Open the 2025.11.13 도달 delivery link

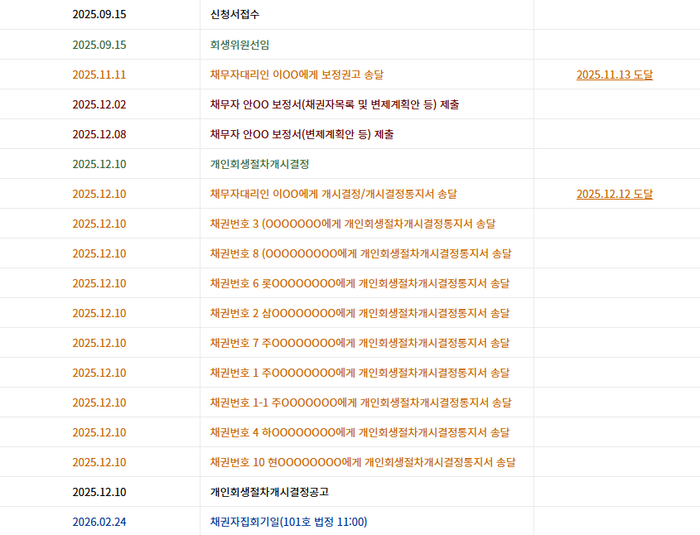click(x=614, y=75)
